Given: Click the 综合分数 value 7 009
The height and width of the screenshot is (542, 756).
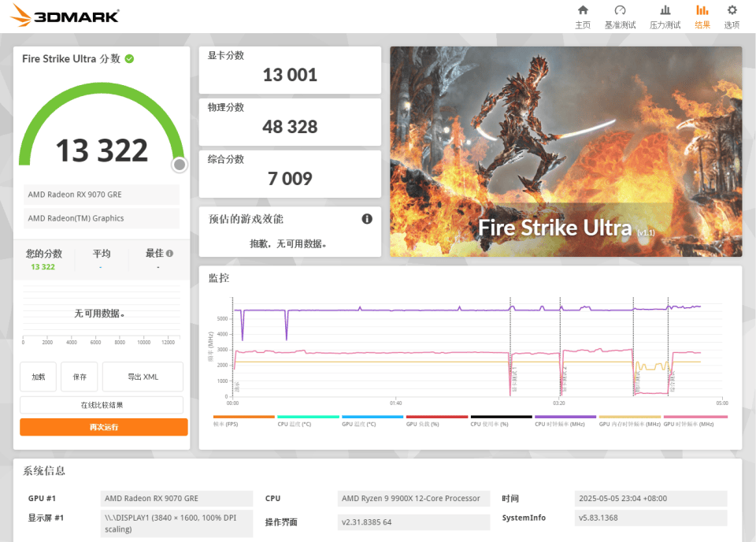Looking at the screenshot, I should [290, 179].
